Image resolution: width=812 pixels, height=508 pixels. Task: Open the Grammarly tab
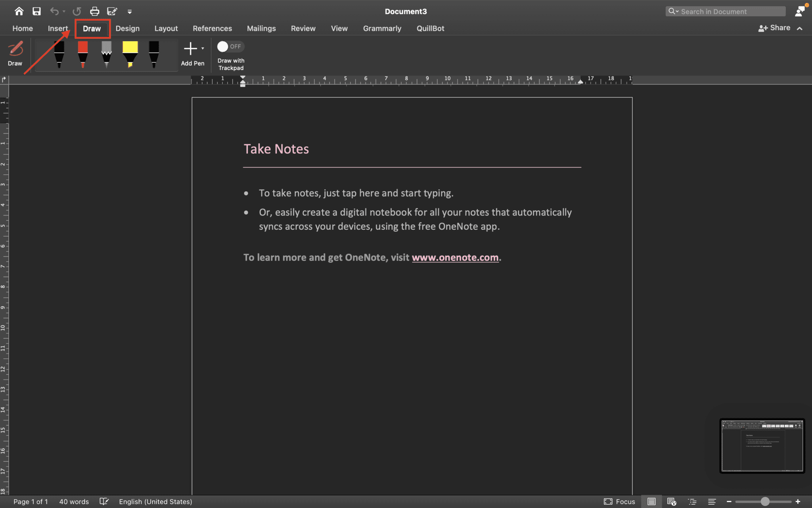381,28
